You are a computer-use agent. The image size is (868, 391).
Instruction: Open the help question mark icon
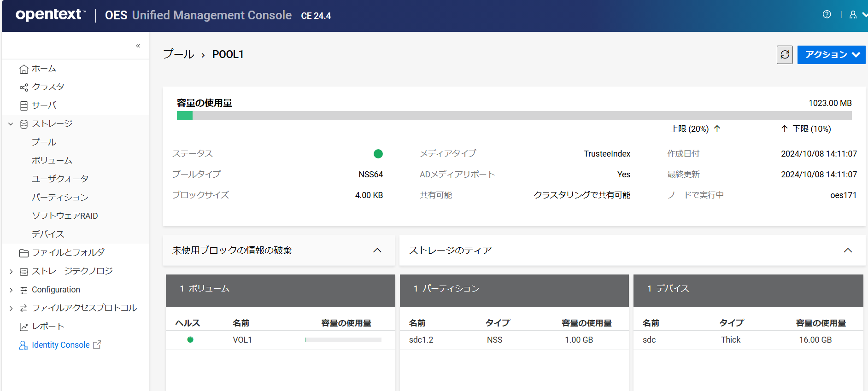tap(827, 14)
